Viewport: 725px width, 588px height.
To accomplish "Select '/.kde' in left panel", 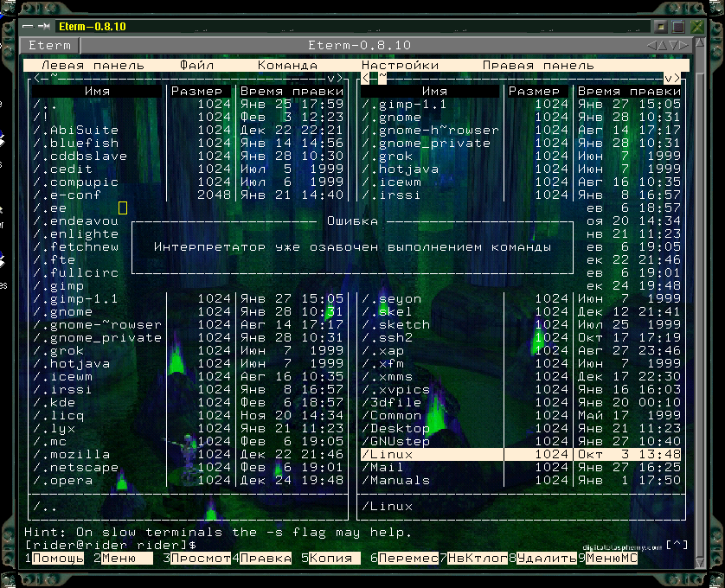I will click(x=189, y=403).
